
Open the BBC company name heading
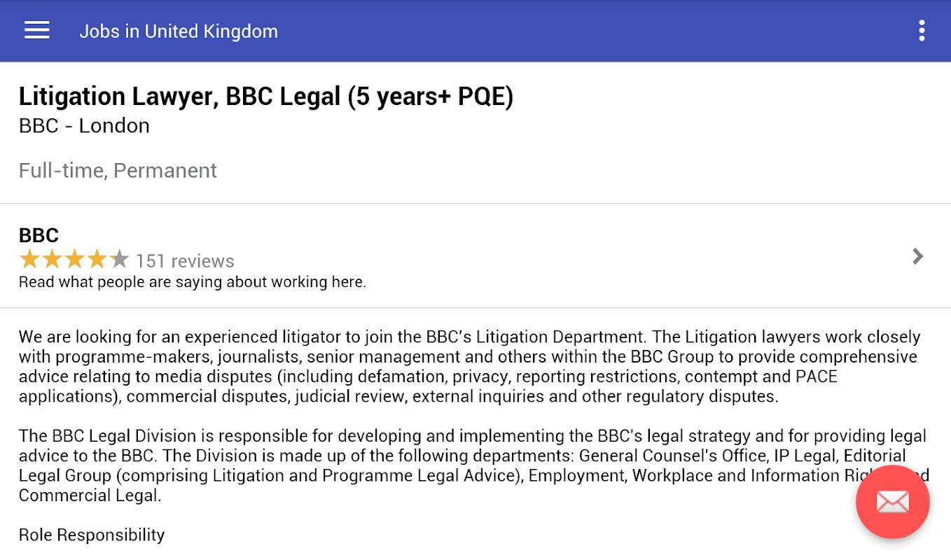click(x=39, y=235)
